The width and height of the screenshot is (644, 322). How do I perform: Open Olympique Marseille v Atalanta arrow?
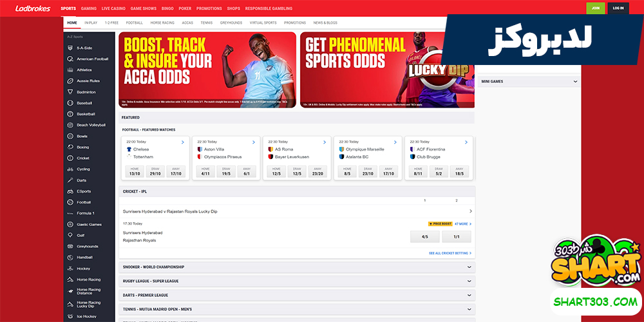click(x=395, y=142)
